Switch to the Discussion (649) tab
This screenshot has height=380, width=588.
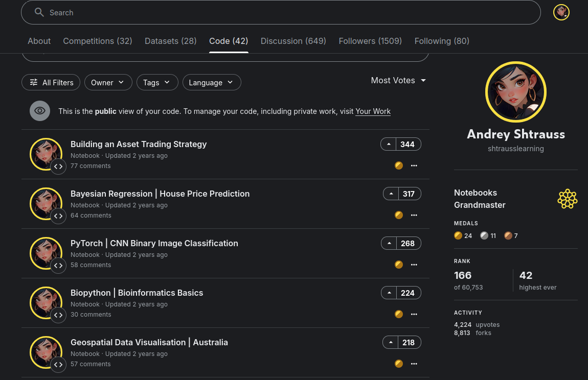[293, 41]
